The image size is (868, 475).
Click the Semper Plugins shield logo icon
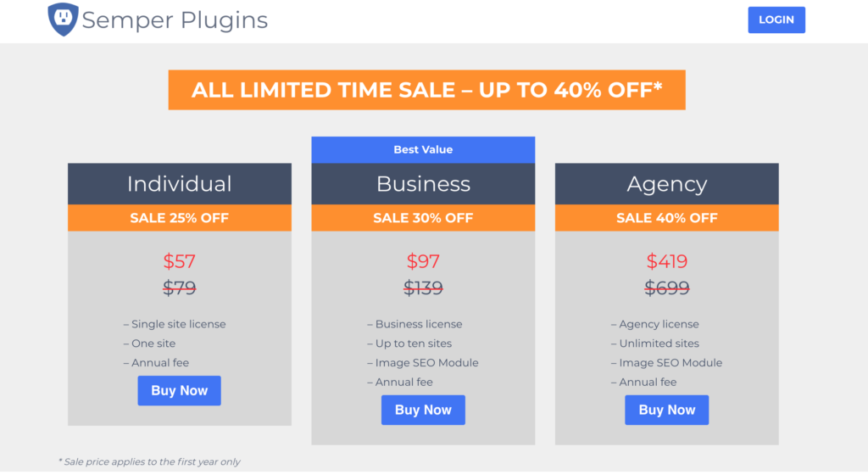(63, 20)
